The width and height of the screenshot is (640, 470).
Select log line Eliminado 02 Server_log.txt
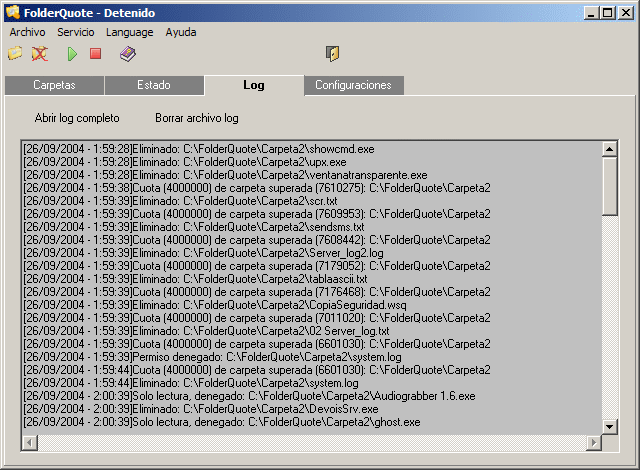(x=206, y=331)
